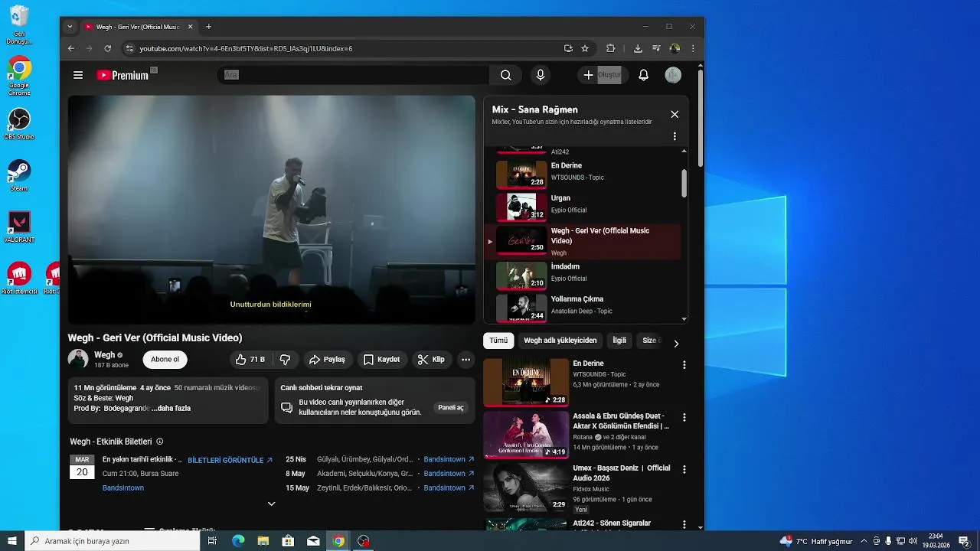
Task: Open the Wegh channel avatar
Action: coord(77,360)
